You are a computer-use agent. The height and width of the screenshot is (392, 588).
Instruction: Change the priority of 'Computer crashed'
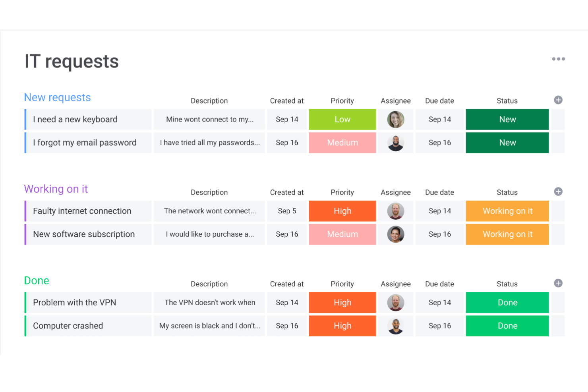tap(342, 326)
